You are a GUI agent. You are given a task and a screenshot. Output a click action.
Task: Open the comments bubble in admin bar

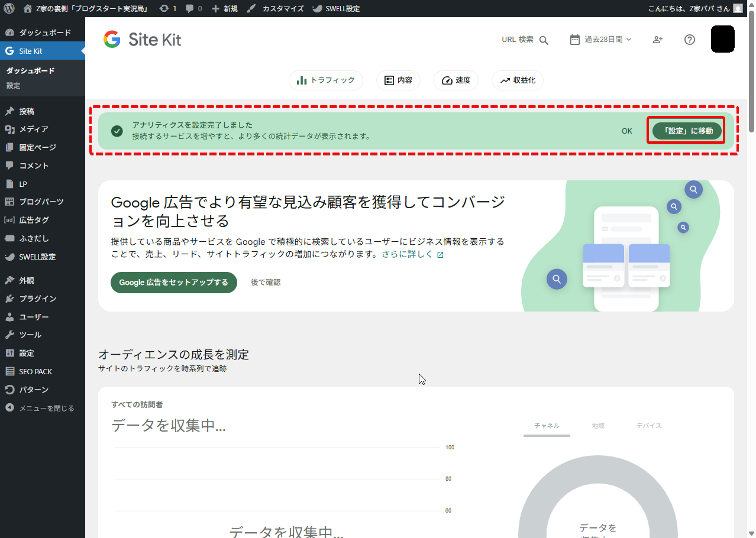coord(193,8)
